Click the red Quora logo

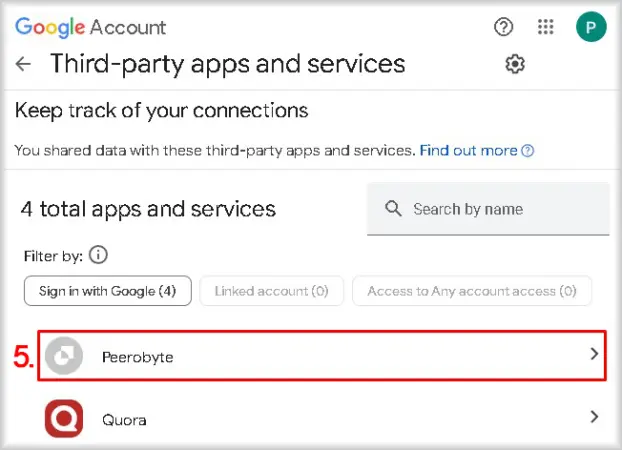tap(64, 418)
